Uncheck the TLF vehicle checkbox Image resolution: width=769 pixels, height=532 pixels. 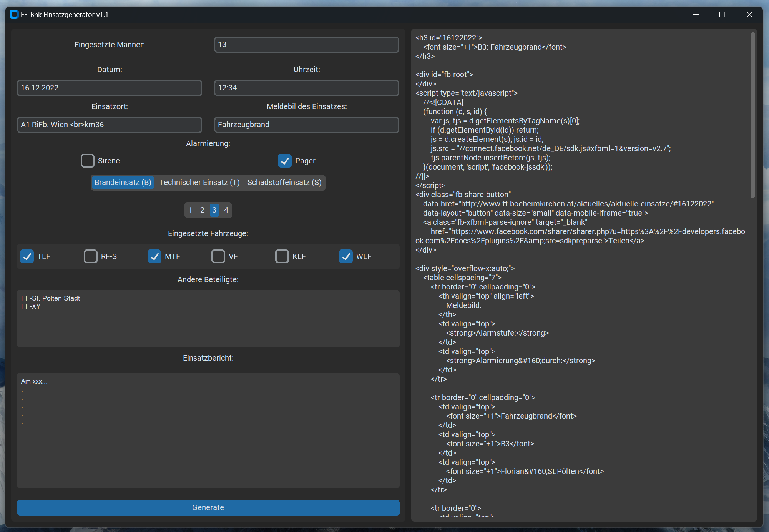click(27, 256)
